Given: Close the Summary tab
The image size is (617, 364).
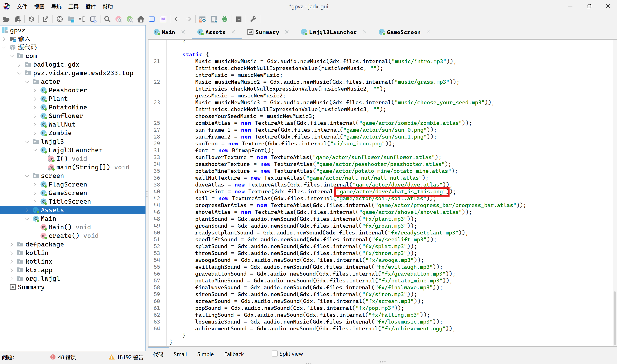Looking at the screenshot, I should [287, 32].
